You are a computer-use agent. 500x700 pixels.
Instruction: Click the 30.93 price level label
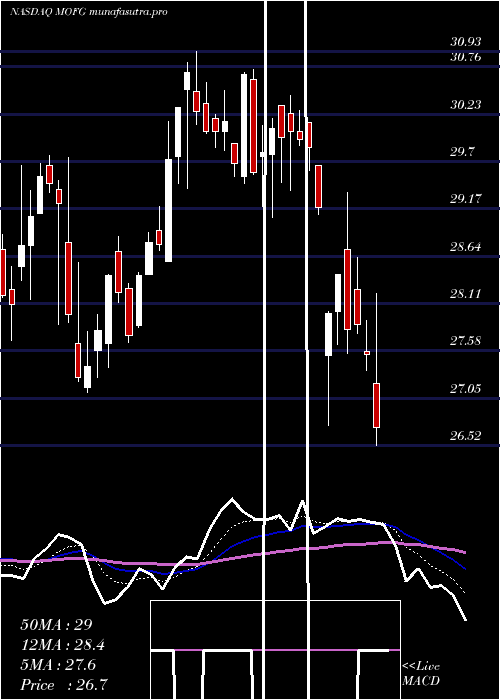click(x=466, y=42)
